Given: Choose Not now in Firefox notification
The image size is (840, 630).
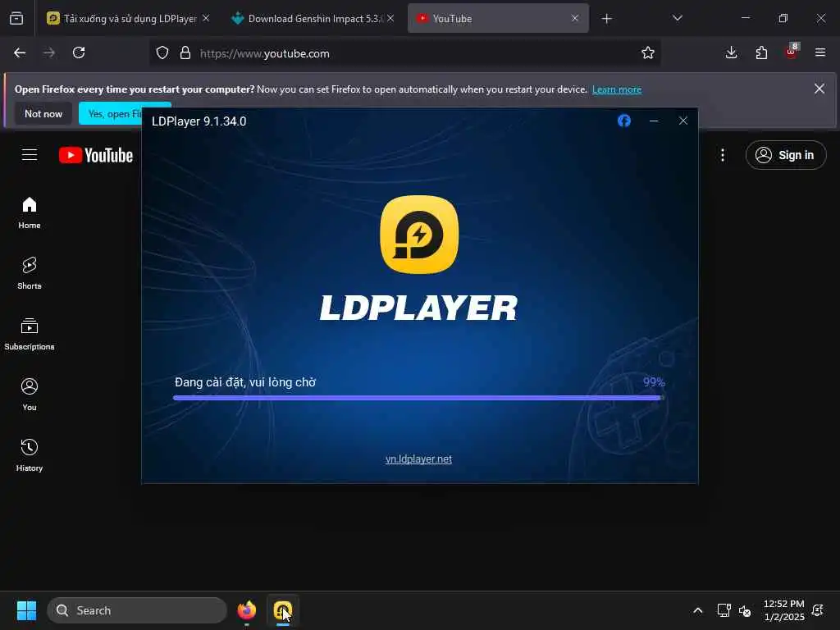Looking at the screenshot, I should (x=43, y=113).
